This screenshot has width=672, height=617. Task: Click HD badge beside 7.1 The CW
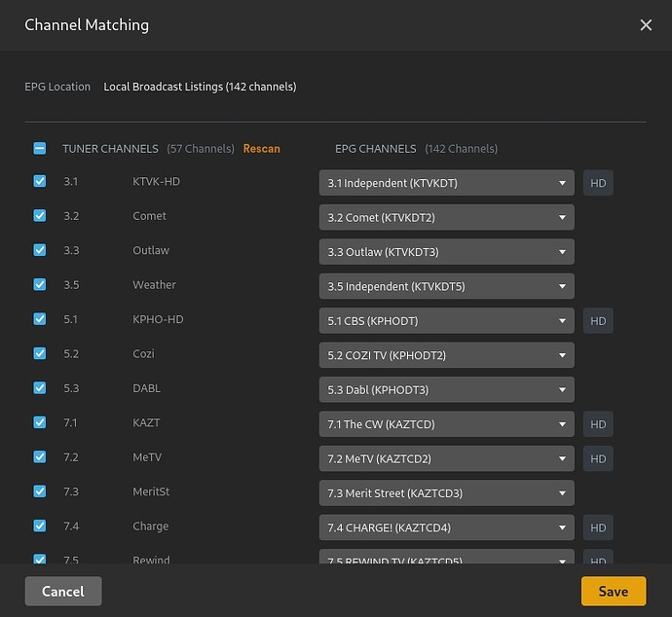tap(598, 424)
